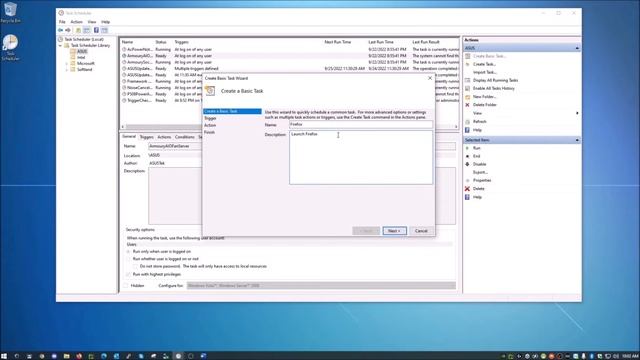This screenshot has width=640, height=360.
Task: Select Trigger step in wizard sidebar
Action: pyautogui.click(x=210, y=118)
